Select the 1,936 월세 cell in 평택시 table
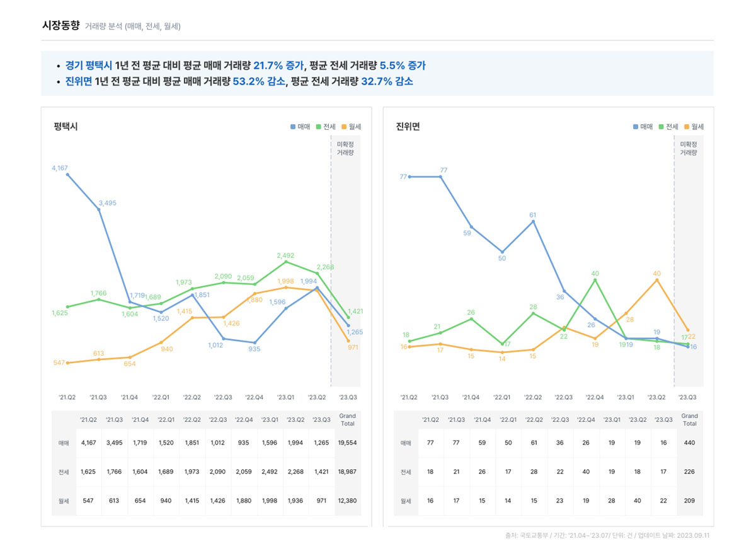The height and width of the screenshot is (541, 756). [295, 501]
